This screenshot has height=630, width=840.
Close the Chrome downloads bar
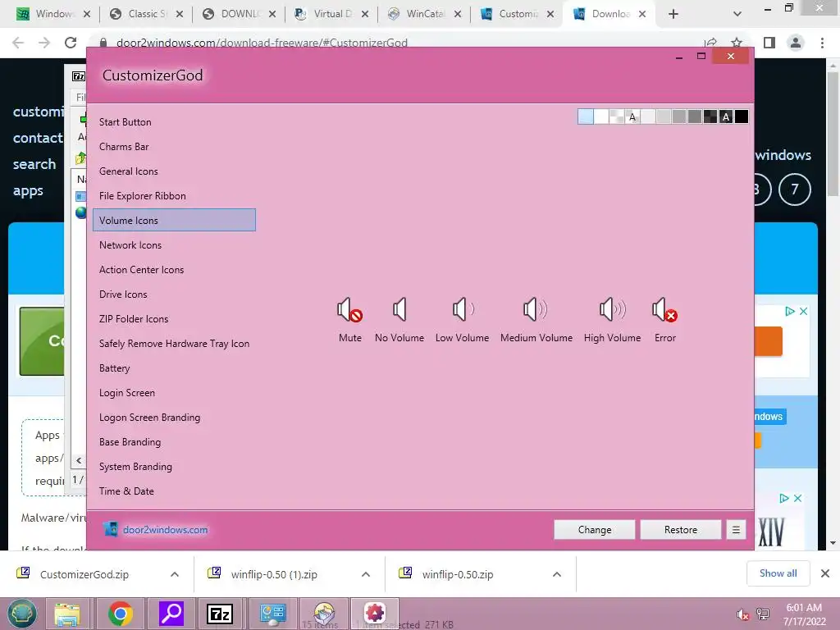coord(825,573)
